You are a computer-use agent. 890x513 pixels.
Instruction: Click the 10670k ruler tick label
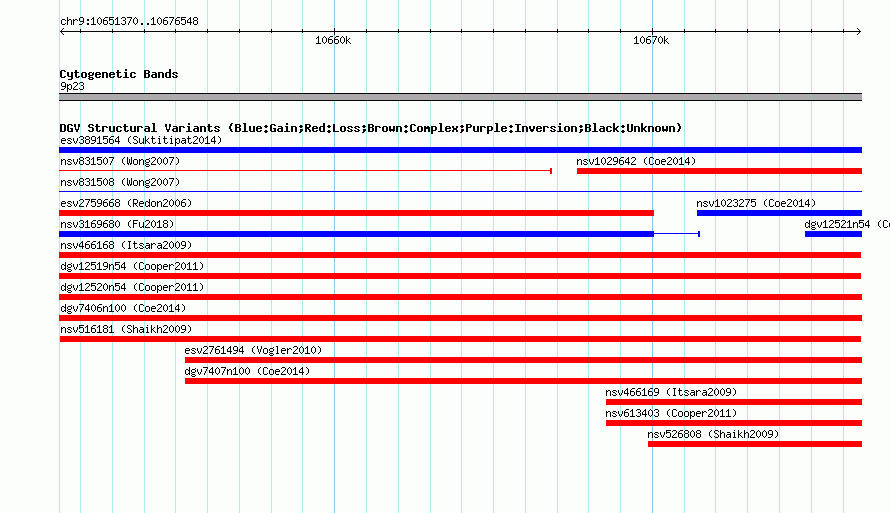coord(651,40)
